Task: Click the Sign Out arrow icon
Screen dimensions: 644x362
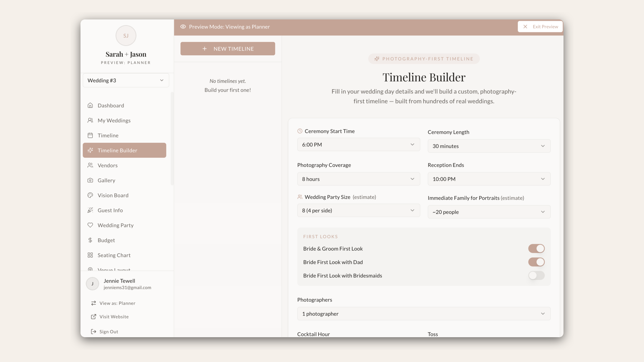Action: point(94,331)
